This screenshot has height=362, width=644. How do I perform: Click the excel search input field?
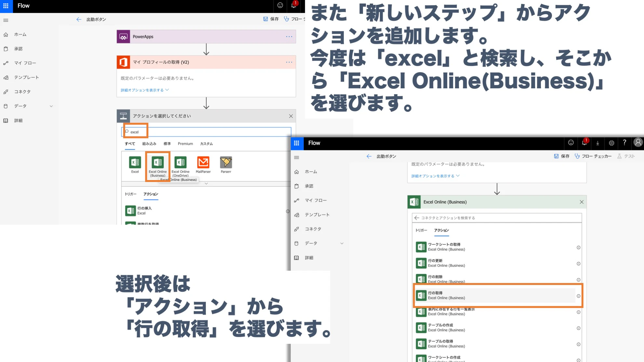click(206, 132)
